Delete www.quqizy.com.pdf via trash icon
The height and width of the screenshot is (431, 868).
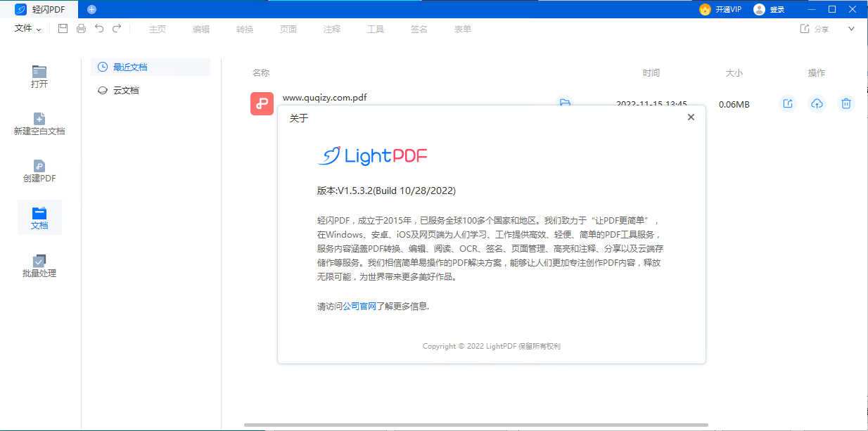pyautogui.click(x=845, y=103)
